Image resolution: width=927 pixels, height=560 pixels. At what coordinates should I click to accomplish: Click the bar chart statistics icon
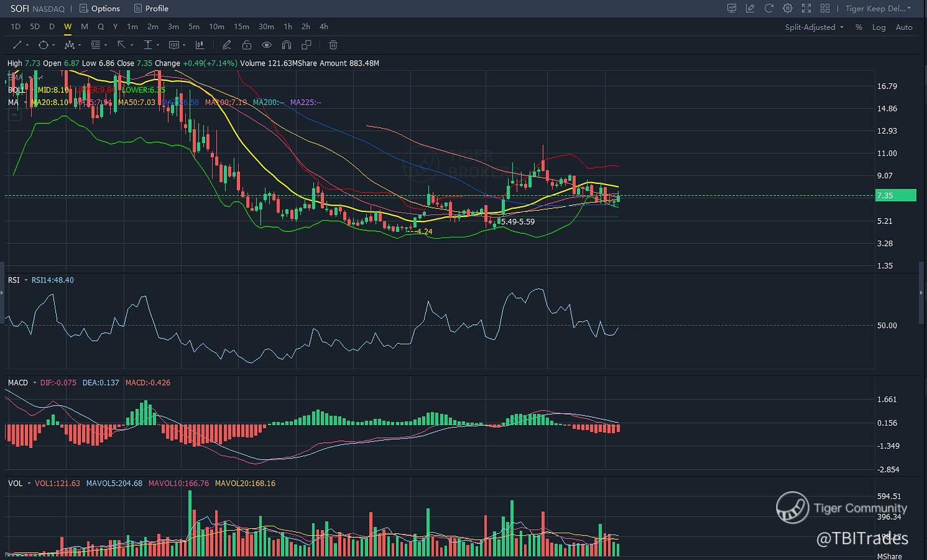point(200,45)
